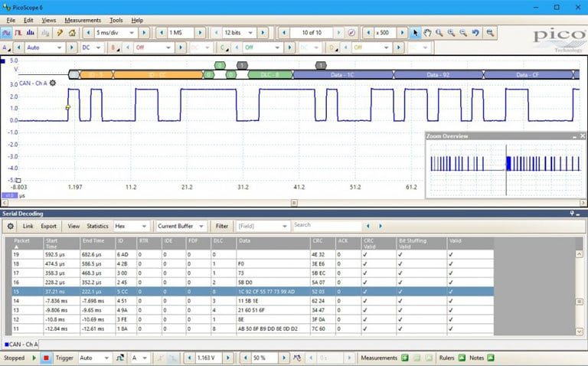Select the CAN - Ch A tab

click(x=21, y=345)
